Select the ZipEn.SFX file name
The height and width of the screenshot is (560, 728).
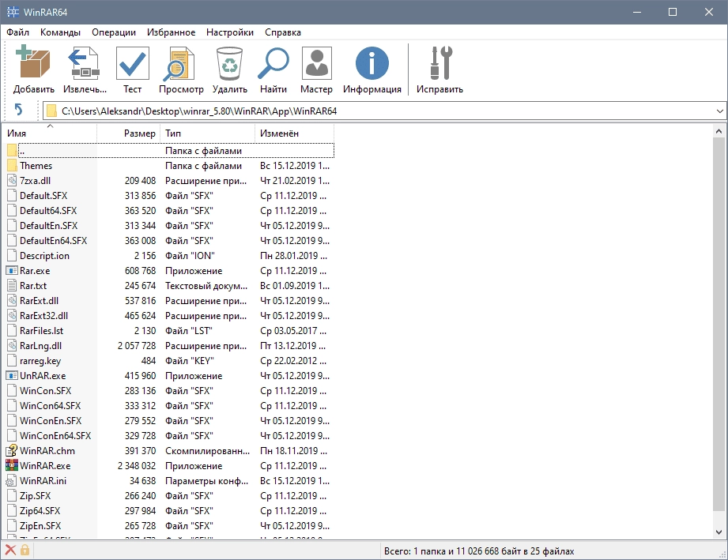pos(40,526)
